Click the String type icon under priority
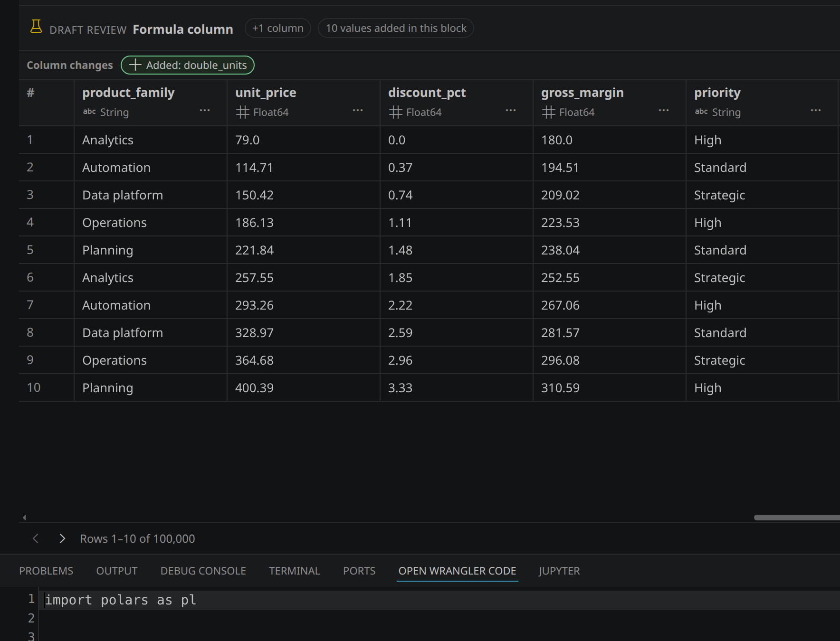 click(701, 112)
